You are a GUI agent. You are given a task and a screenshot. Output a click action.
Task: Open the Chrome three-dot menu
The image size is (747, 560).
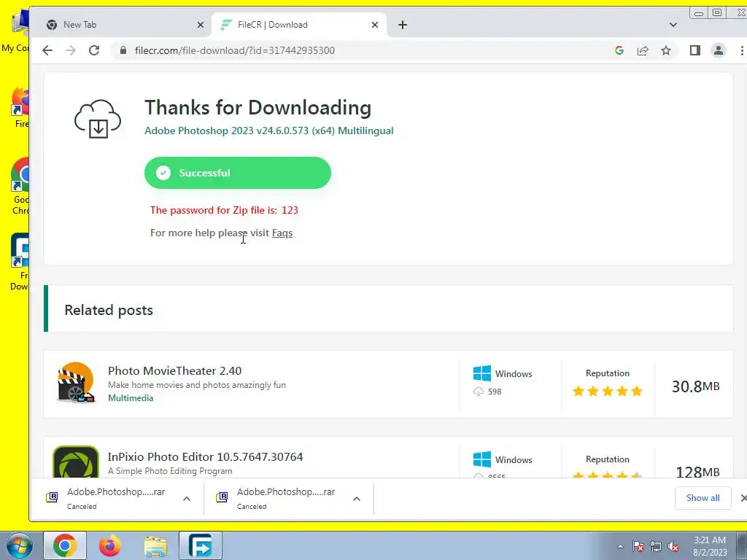click(x=742, y=50)
